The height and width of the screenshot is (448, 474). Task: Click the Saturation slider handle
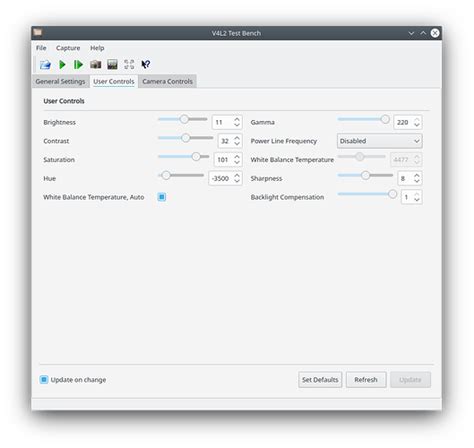coord(196,156)
